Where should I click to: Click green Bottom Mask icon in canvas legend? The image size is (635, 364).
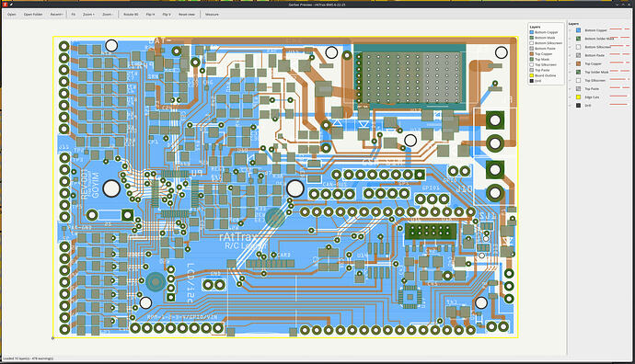(532, 38)
